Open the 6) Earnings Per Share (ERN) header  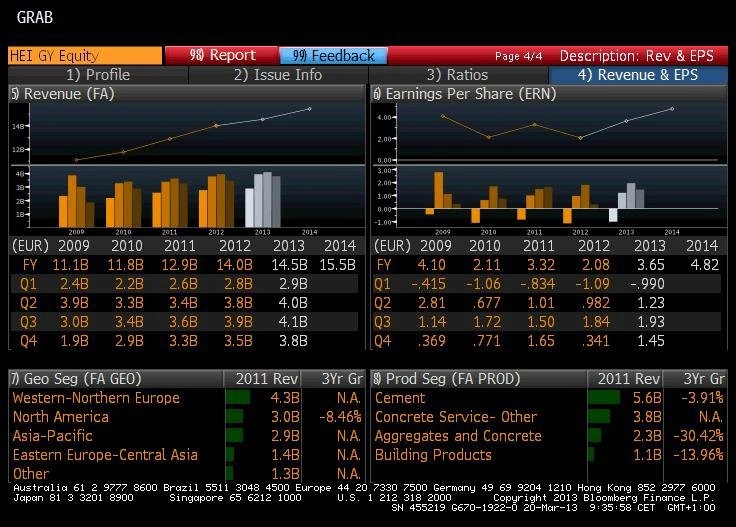pyautogui.click(x=549, y=94)
